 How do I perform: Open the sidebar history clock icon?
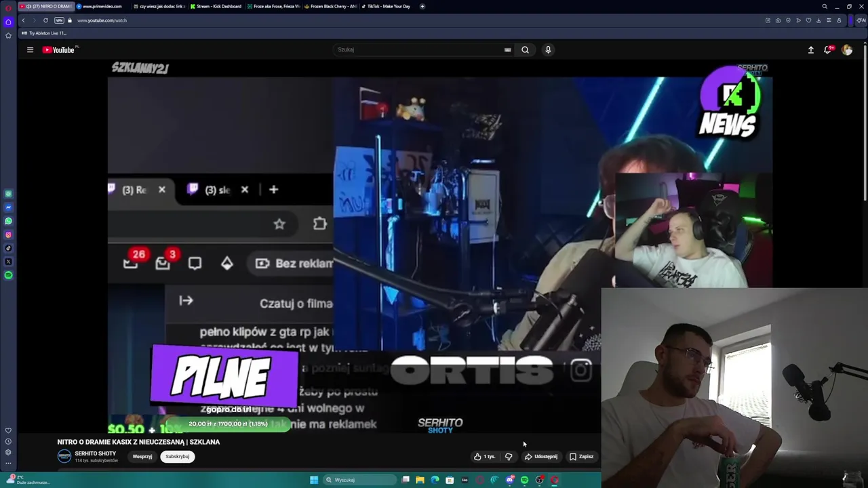pos(8,441)
